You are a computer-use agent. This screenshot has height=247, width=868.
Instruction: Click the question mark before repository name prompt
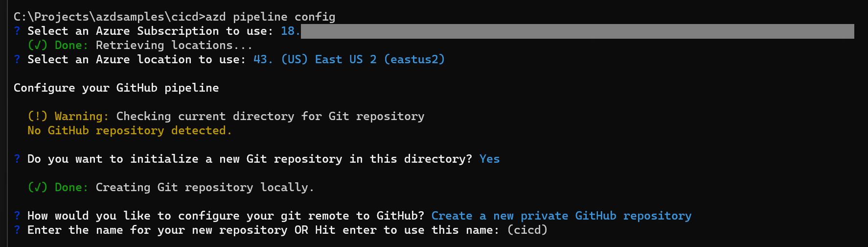pyautogui.click(x=17, y=230)
